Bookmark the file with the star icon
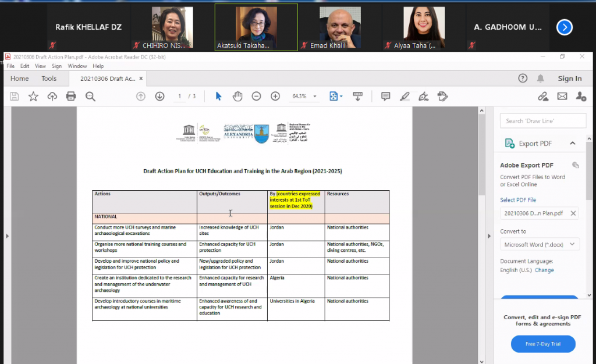This screenshot has height=364, width=596. click(33, 97)
